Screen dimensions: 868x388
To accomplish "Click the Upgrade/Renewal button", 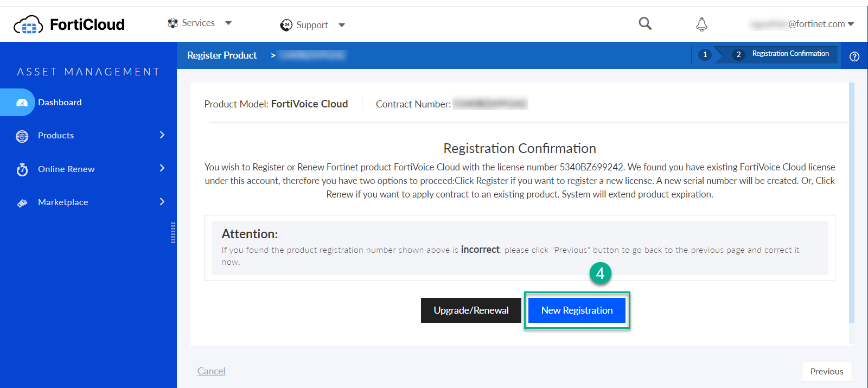I will click(x=471, y=310).
